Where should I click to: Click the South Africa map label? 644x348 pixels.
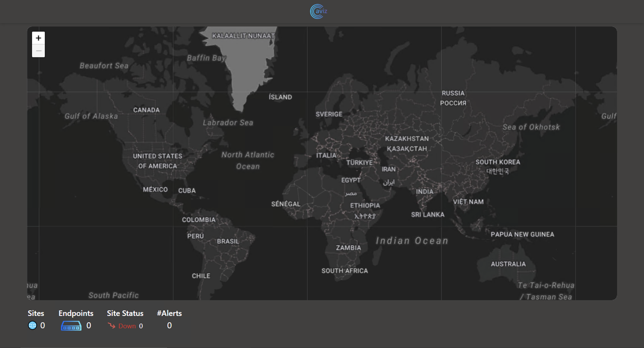pyautogui.click(x=345, y=271)
